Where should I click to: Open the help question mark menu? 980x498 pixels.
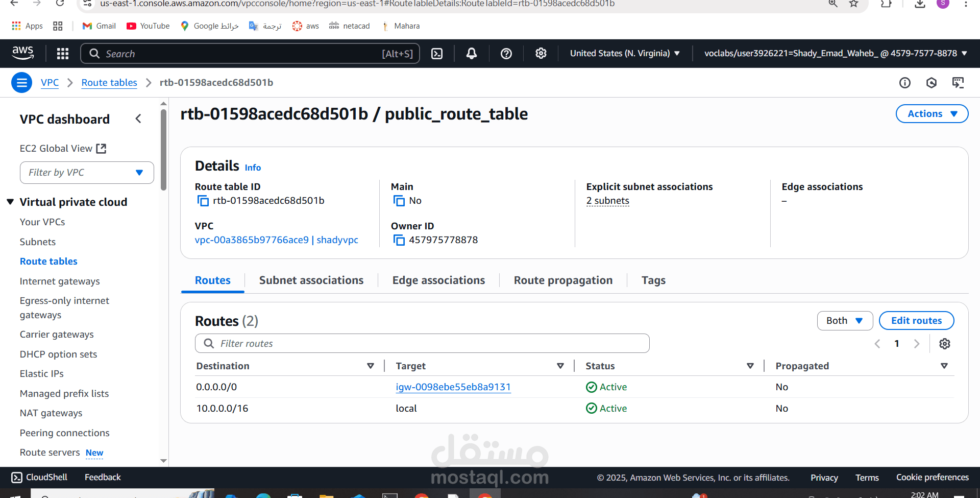[506, 54]
